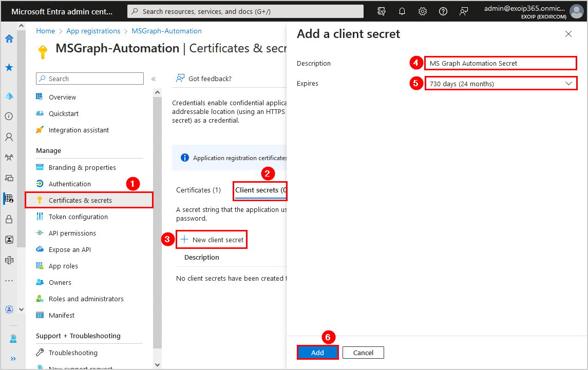Switch to Client secrets tab
The width and height of the screenshot is (588, 370).
coord(261,190)
